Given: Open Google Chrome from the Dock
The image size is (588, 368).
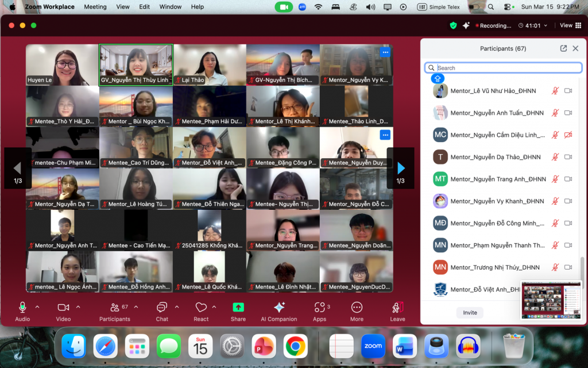Looking at the screenshot, I should [296, 346].
